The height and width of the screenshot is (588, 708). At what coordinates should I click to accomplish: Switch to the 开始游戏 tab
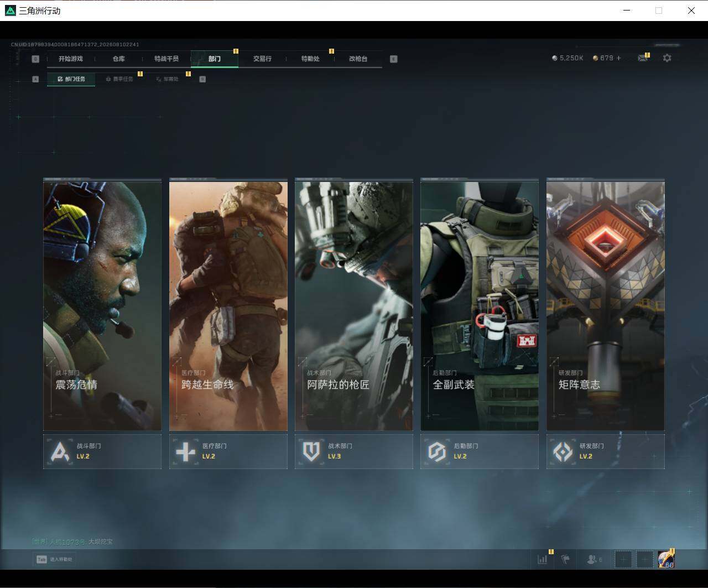[x=71, y=59]
